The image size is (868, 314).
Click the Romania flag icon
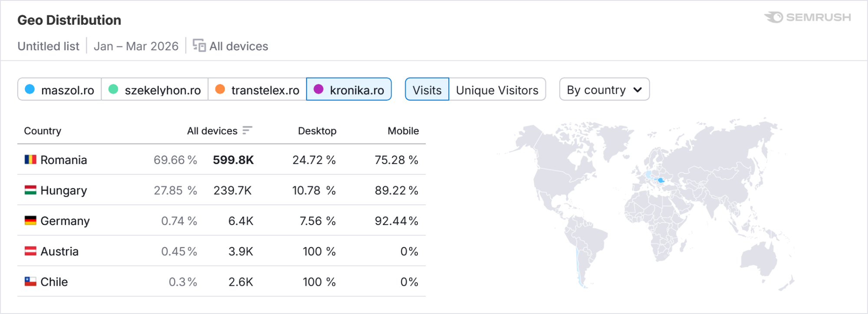pos(30,160)
